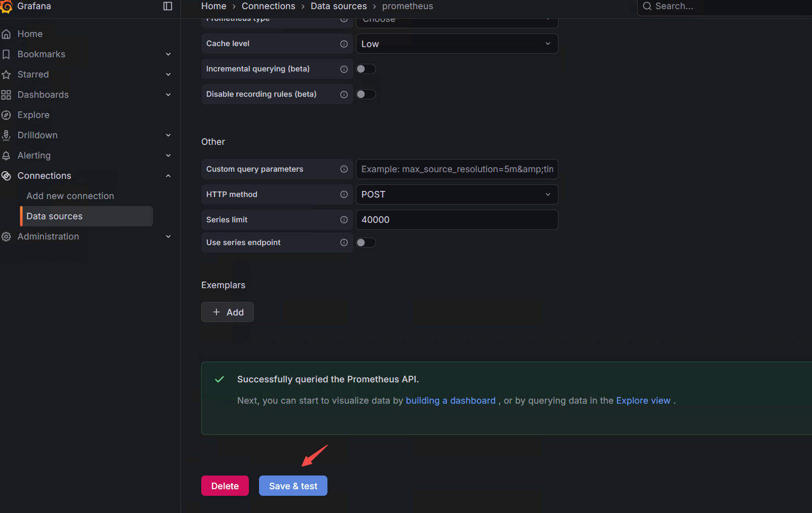Click the Drilldown icon in sidebar
Screen dimensions: 812x513
point(6,135)
